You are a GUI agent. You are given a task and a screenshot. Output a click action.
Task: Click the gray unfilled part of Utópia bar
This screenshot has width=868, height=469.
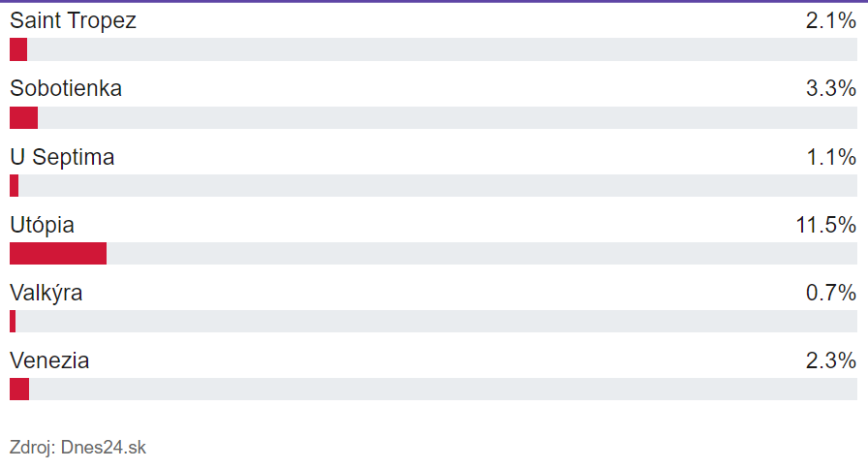click(481, 254)
